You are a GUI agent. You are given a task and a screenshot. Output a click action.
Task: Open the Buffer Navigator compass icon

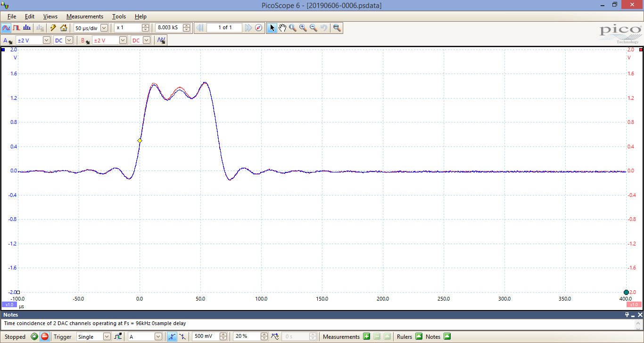point(259,28)
